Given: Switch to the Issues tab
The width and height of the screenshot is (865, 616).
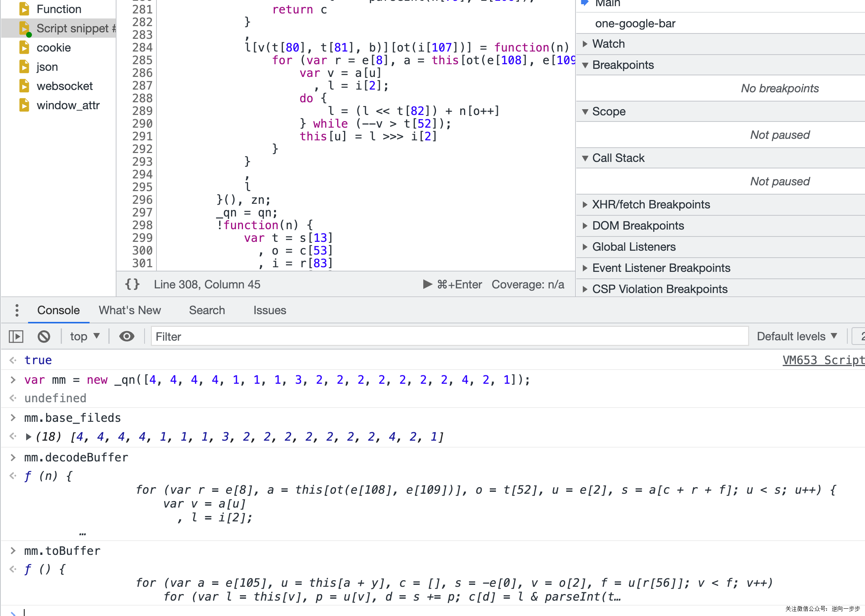Looking at the screenshot, I should [x=269, y=310].
